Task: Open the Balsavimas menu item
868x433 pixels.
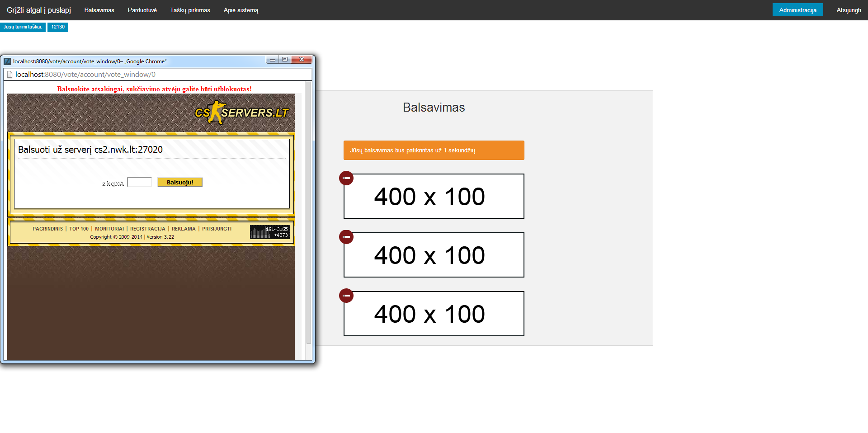Action: [99, 10]
